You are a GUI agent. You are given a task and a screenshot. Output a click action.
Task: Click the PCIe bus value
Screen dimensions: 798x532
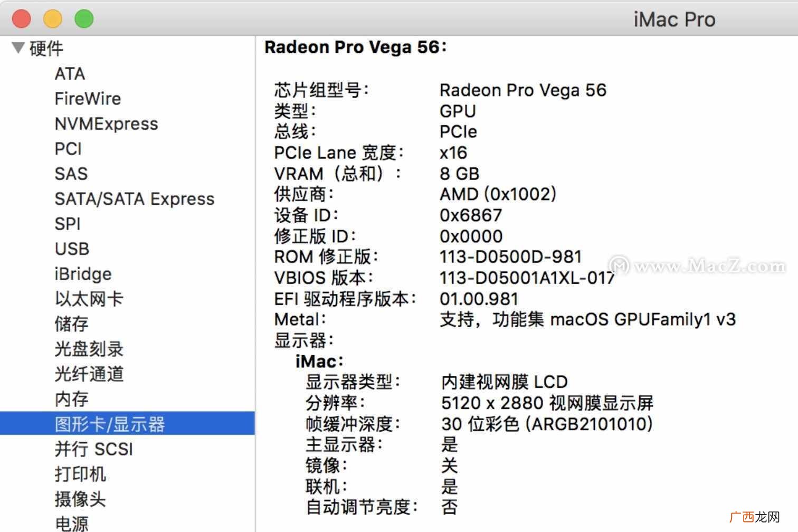point(458,132)
